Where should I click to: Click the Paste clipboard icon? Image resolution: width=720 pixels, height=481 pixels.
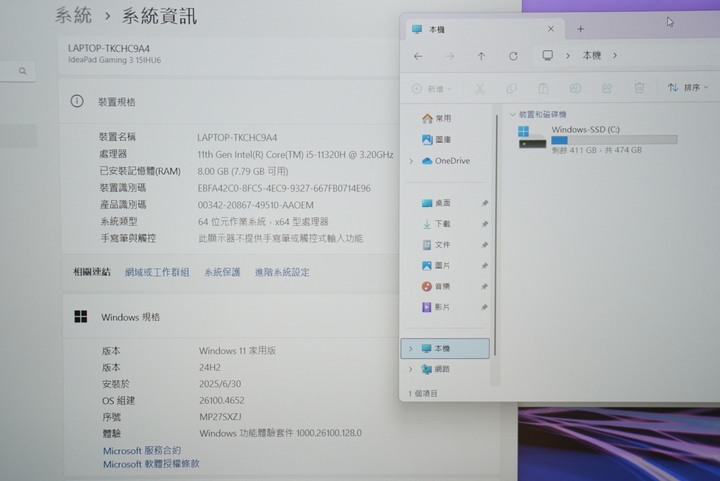pyautogui.click(x=543, y=88)
